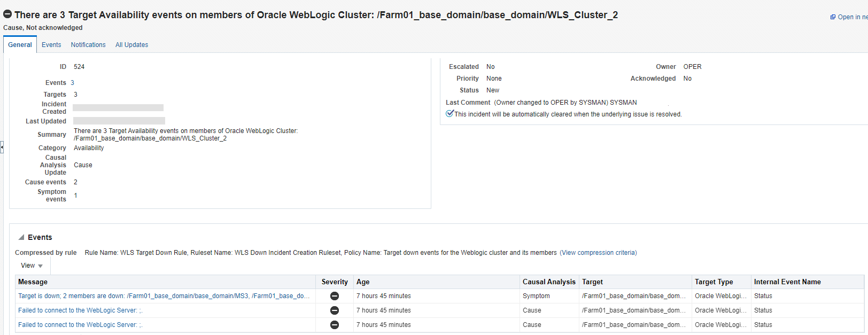Select the All Updates tab
The width and height of the screenshot is (868, 335).
pos(131,45)
